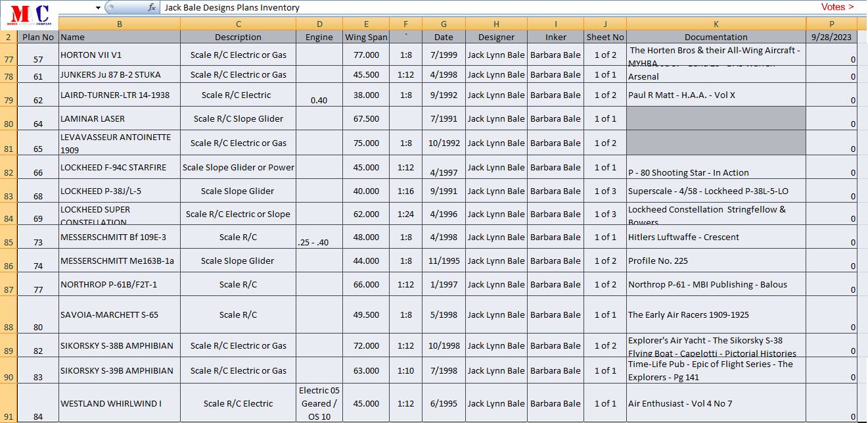Screen dimensions: 868x423
Task: Select the 'LAIRD-TURNER-LTR 14-1938' cell
Action: (x=120, y=95)
